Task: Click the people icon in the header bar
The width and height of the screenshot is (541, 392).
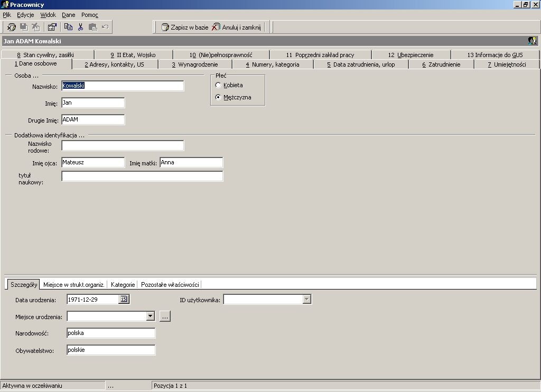Action: [x=533, y=41]
